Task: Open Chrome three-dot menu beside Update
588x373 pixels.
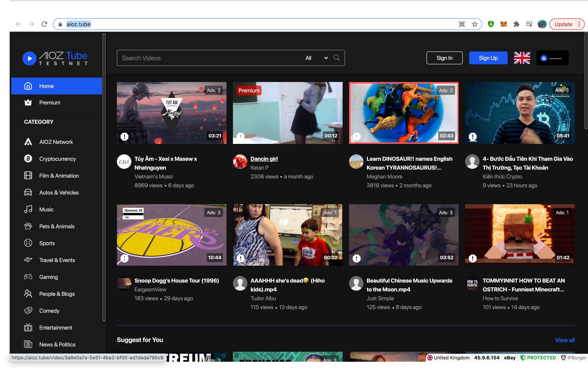Action: [579, 24]
